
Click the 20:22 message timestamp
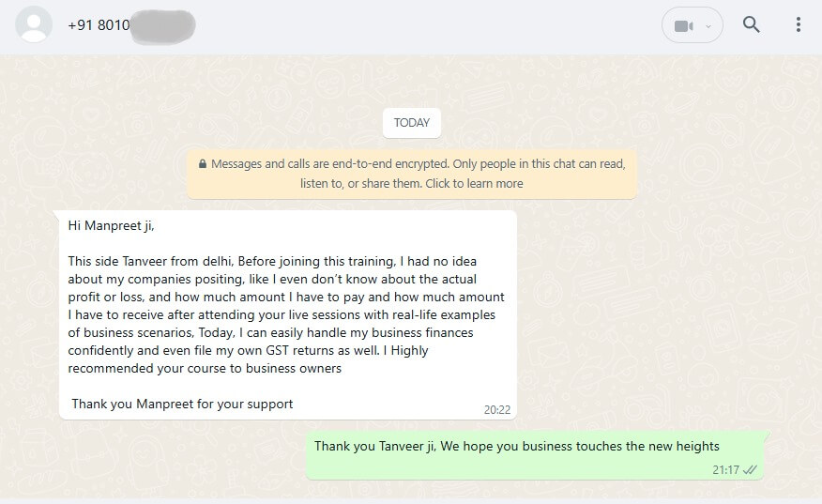pos(496,409)
